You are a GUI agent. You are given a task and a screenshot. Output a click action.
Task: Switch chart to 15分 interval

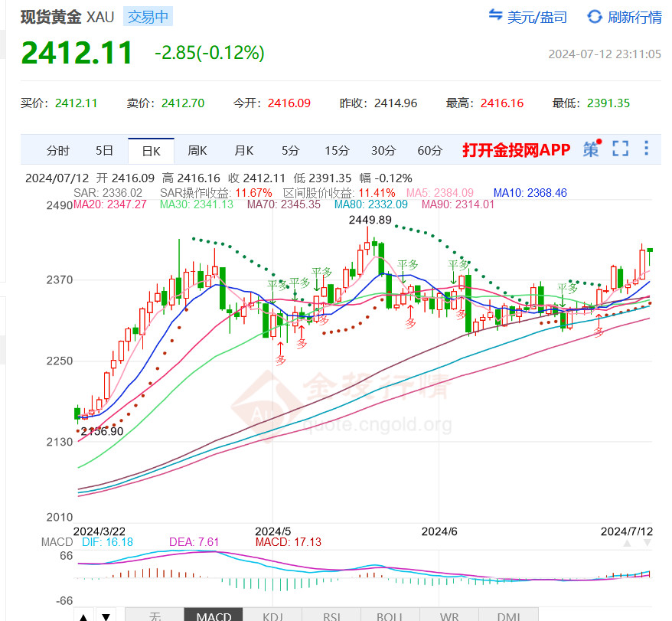click(x=337, y=150)
